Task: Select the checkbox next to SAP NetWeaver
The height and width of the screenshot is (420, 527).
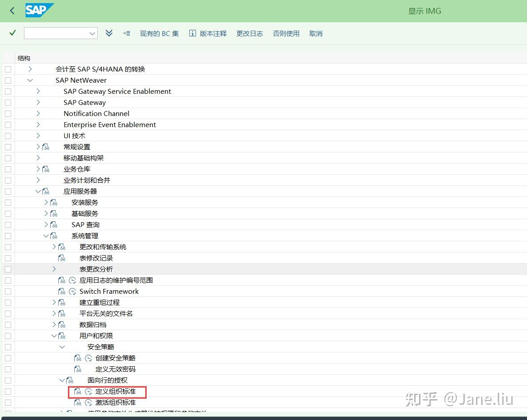Action: pyautogui.click(x=7, y=80)
